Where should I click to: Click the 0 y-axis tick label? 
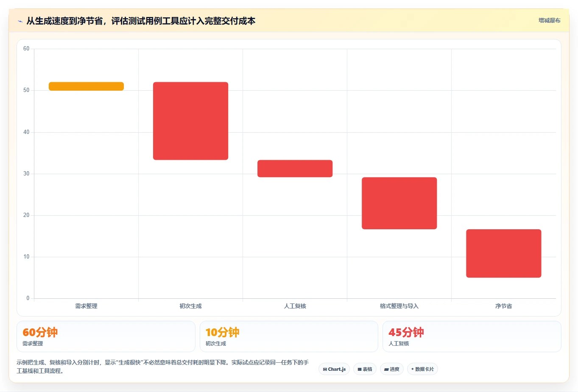click(28, 298)
